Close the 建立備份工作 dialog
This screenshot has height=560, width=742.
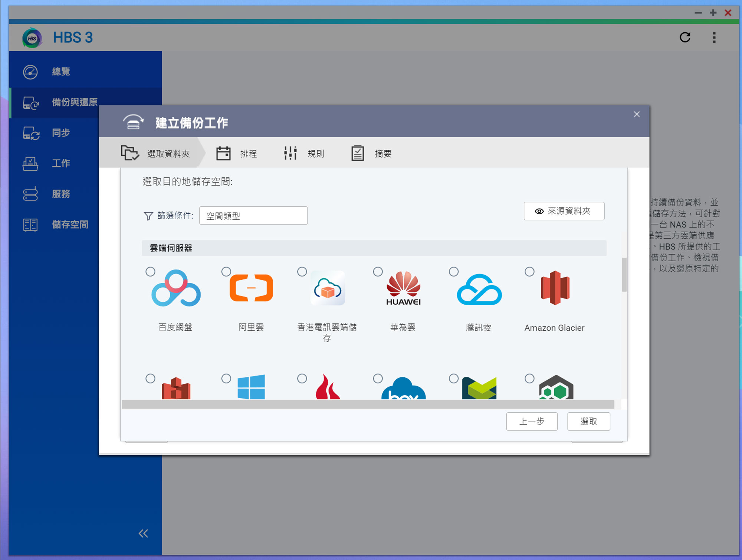click(637, 114)
